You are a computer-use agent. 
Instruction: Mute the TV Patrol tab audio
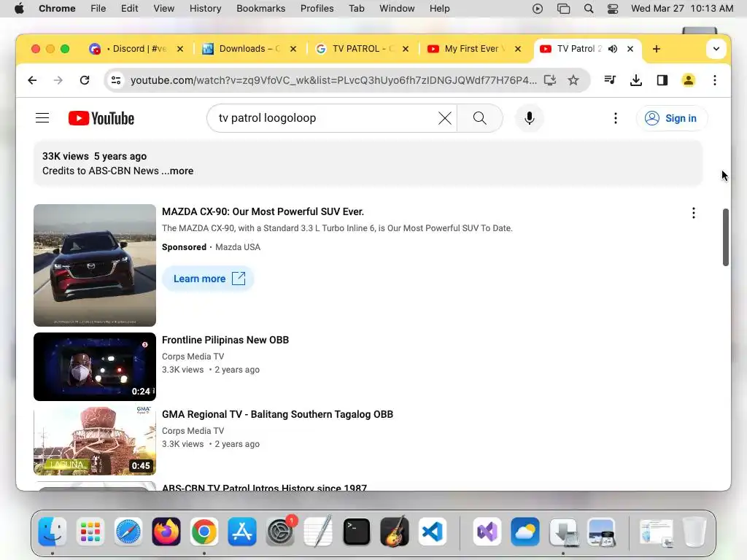point(613,49)
